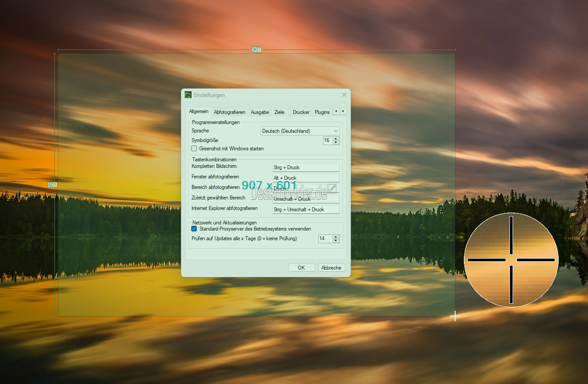This screenshot has width=588, height=384.
Task: Close the Einstellungen dialog with the X
Action: click(344, 95)
